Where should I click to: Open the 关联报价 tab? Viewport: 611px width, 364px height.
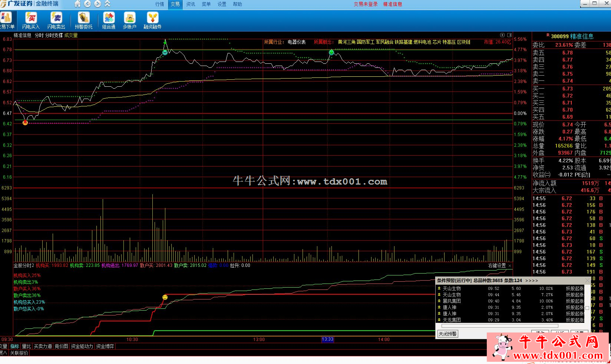19,353
